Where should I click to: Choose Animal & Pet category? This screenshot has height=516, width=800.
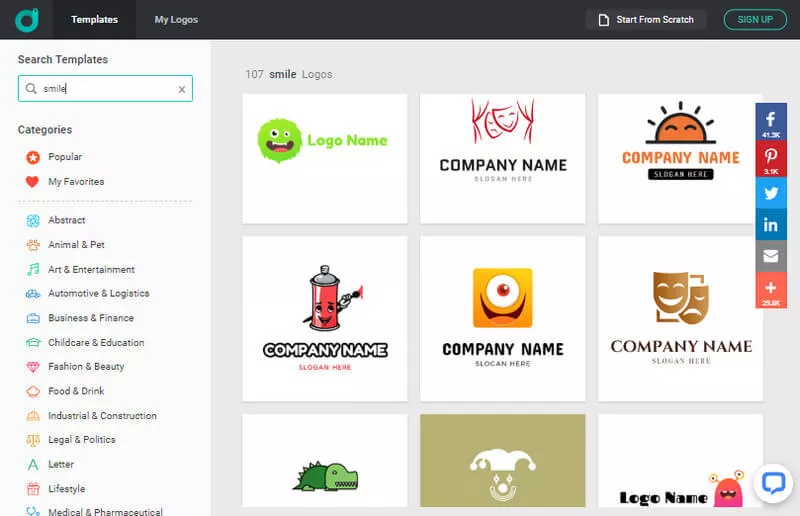tap(76, 244)
